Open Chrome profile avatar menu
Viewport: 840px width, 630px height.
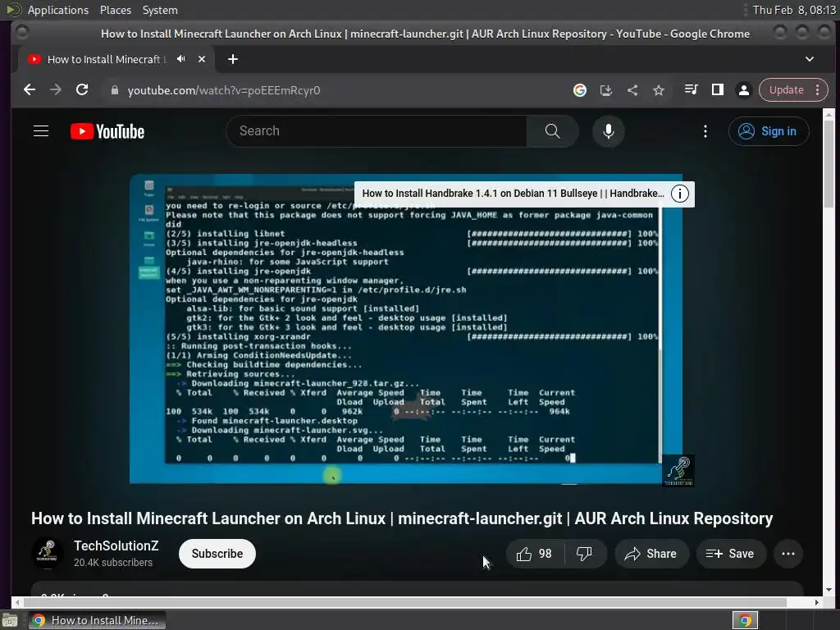(743, 90)
